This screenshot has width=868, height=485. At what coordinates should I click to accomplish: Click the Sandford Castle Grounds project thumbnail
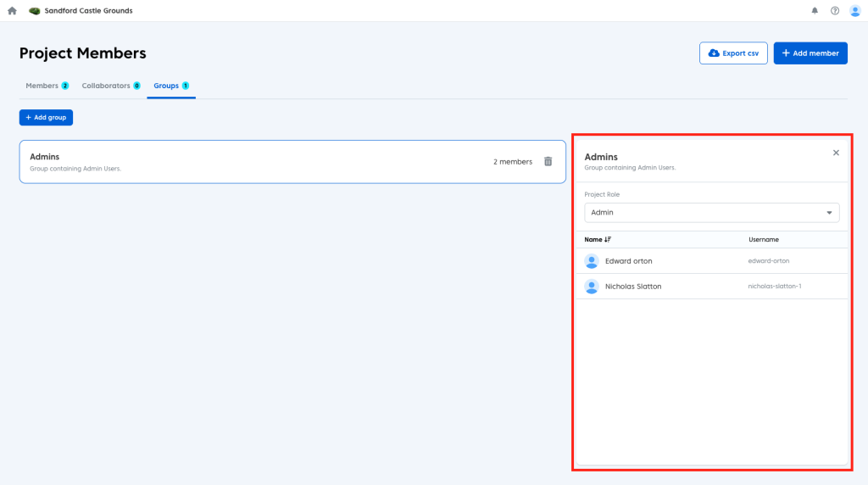click(35, 11)
